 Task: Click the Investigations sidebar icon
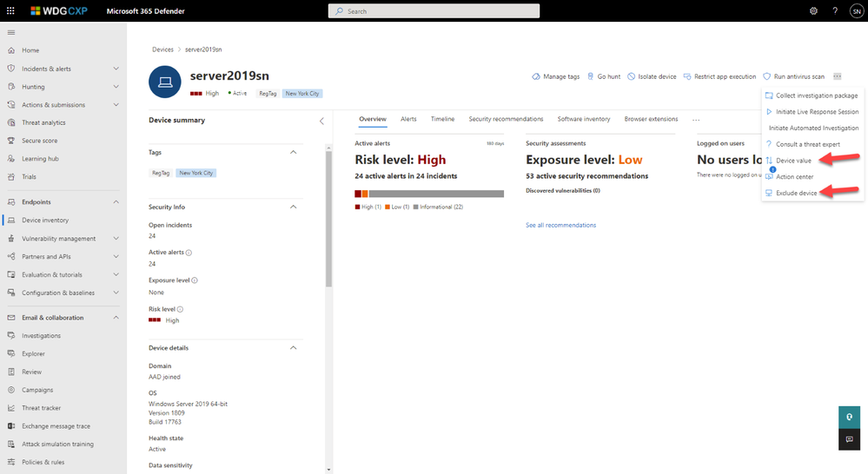pyautogui.click(x=11, y=336)
